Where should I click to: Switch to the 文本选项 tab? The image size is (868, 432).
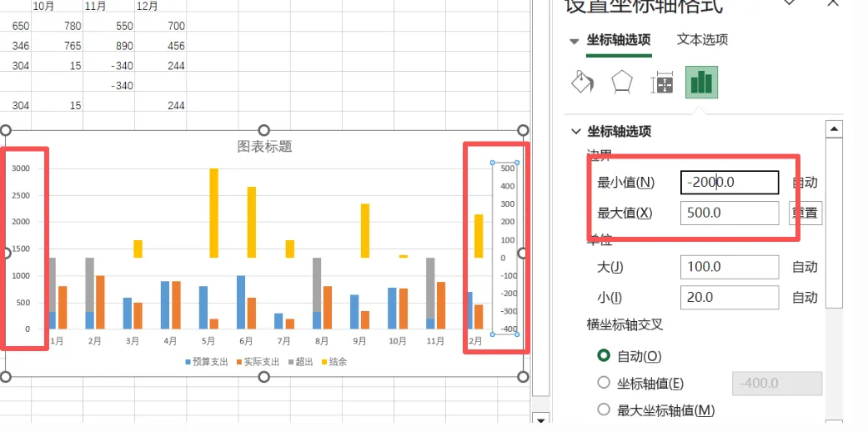(x=702, y=39)
